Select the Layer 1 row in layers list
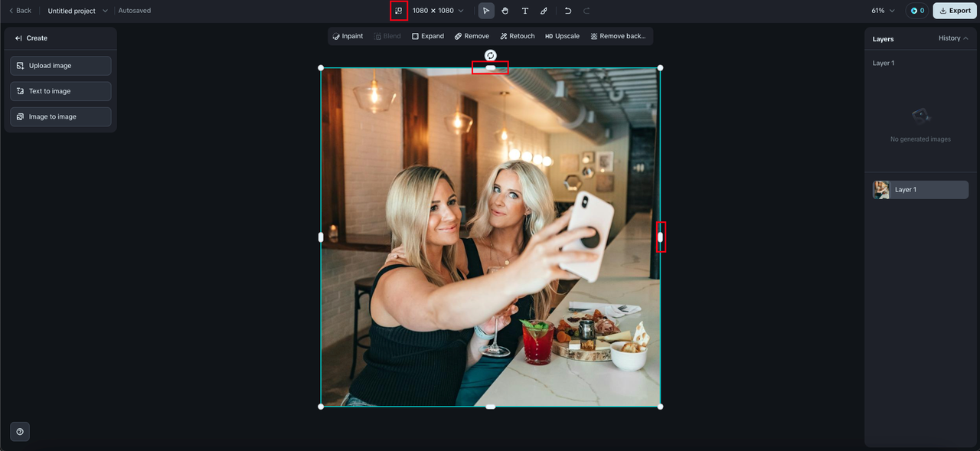Viewport: 980px width, 451px height. pyautogui.click(x=920, y=190)
